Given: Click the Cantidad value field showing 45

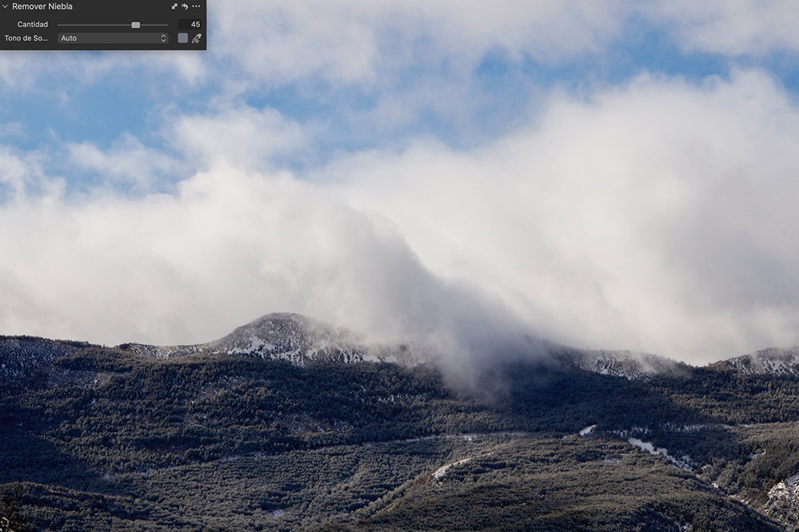Looking at the screenshot, I should (x=189, y=25).
